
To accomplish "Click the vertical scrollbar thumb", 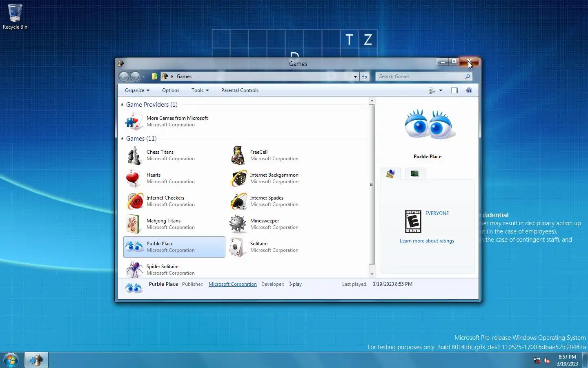I will coord(372,184).
